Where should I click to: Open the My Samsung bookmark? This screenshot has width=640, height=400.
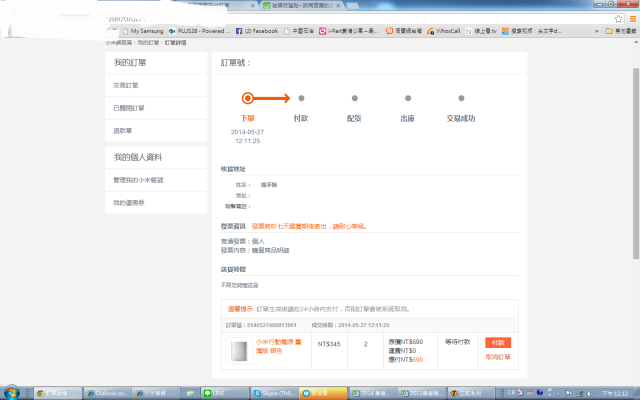[x=143, y=31]
